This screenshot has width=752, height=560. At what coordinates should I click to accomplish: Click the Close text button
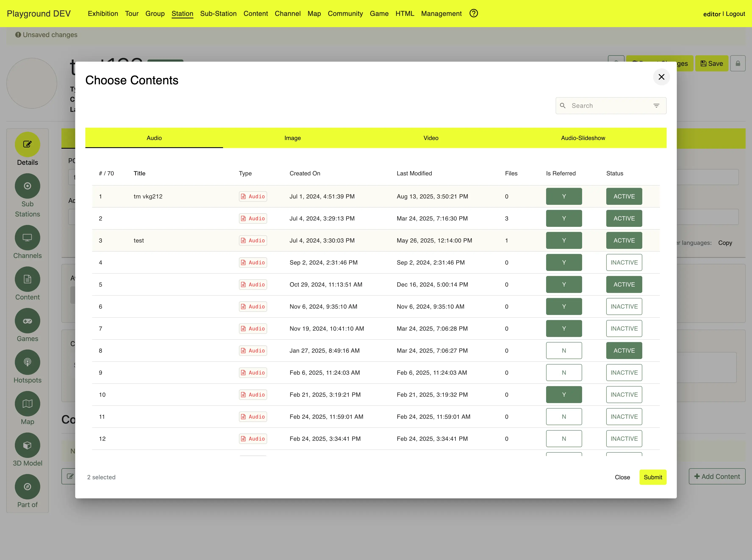(x=622, y=477)
